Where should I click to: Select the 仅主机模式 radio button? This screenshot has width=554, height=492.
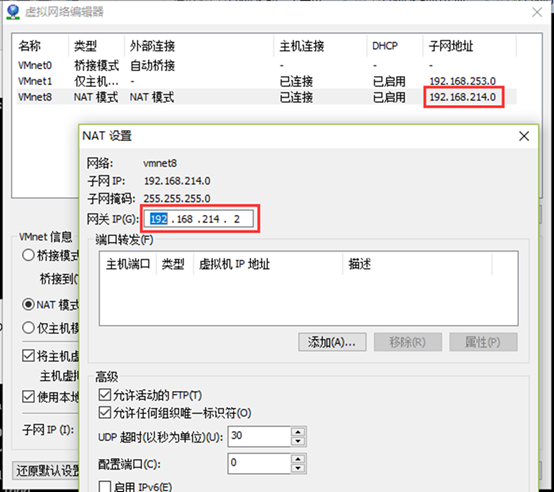28,328
